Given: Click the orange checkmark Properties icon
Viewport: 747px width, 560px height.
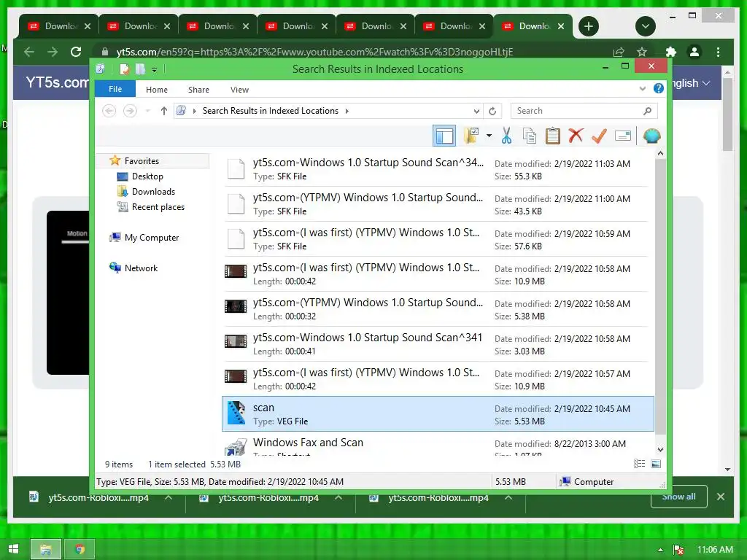Looking at the screenshot, I should click(x=599, y=136).
